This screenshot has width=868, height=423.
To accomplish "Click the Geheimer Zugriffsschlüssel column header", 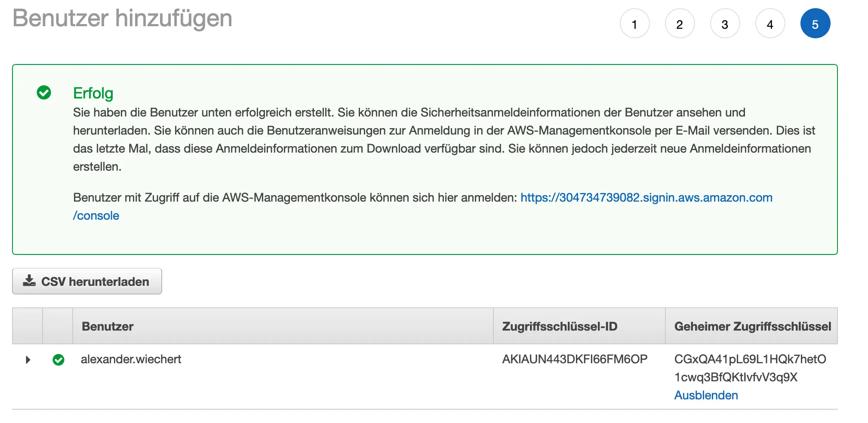I will pos(752,326).
